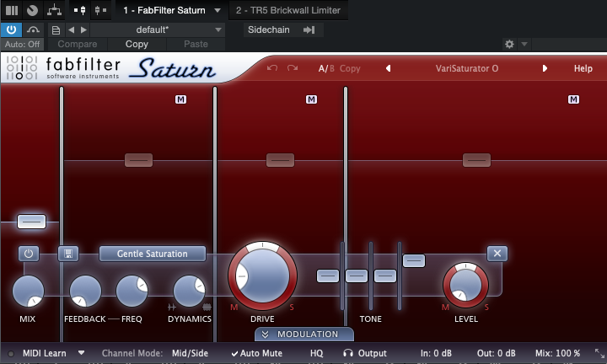
Task: Click the FEEDBACK knob
Action: 85,291
